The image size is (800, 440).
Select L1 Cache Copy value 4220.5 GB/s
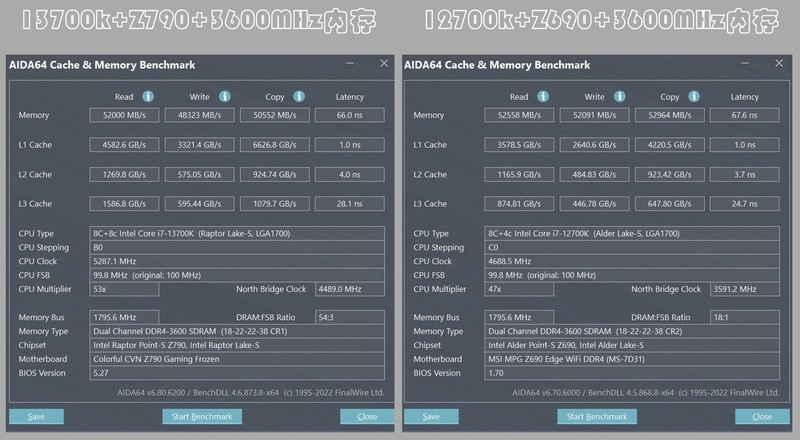(x=669, y=145)
